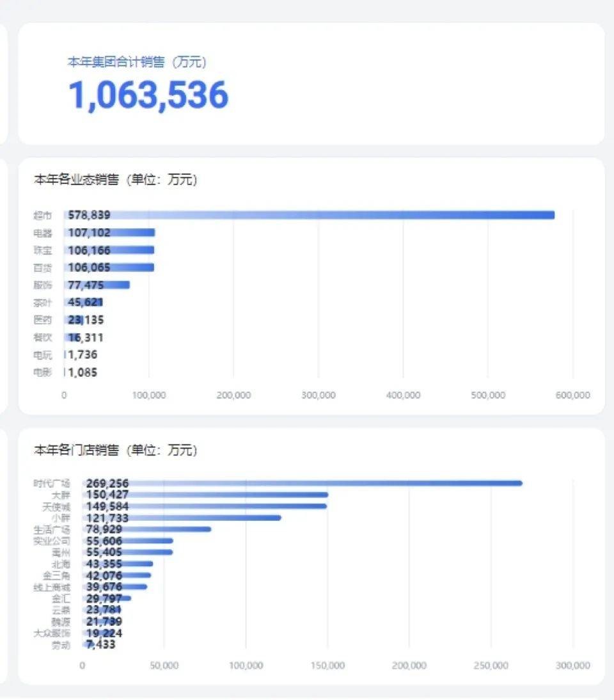Click the group total sales figure 1,063,536

148,95
